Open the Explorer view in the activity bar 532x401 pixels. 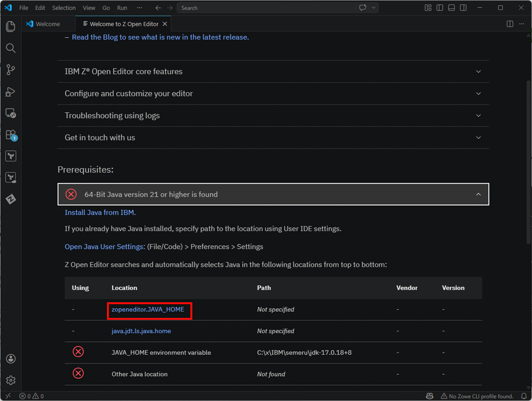pyautogui.click(x=11, y=26)
